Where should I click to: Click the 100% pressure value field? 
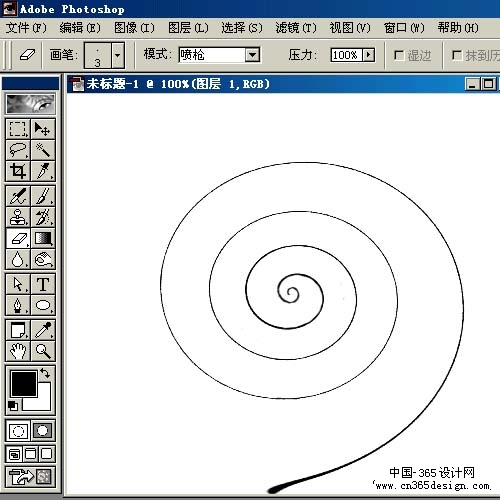click(346, 55)
